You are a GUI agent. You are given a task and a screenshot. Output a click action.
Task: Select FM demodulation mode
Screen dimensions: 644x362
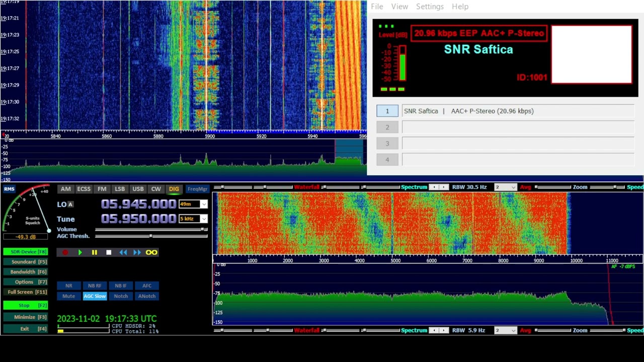click(x=102, y=189)
